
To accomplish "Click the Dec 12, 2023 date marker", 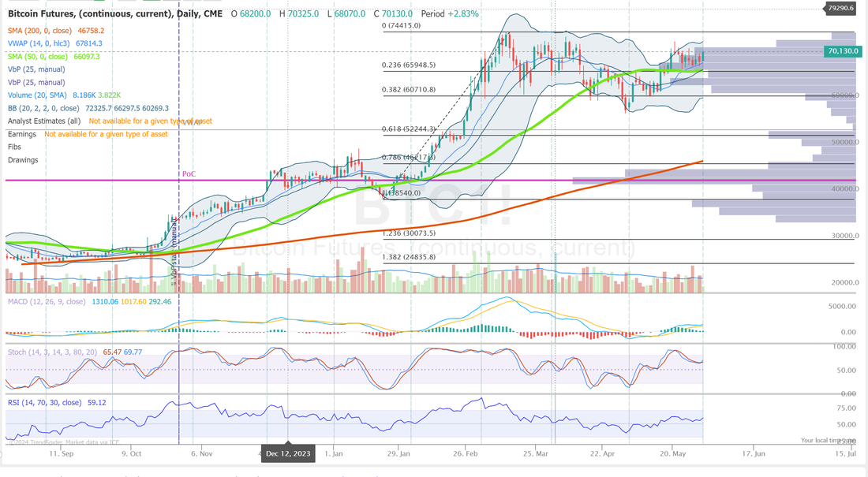I will coord(288,454).
